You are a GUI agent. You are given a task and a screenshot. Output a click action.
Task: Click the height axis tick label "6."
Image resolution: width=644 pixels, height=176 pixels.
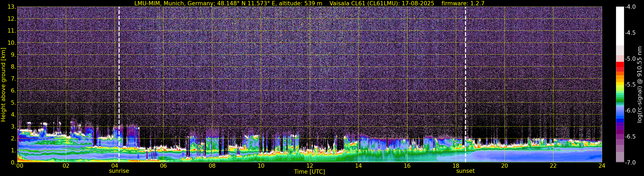pyautogui.click(x=13, y=91)
